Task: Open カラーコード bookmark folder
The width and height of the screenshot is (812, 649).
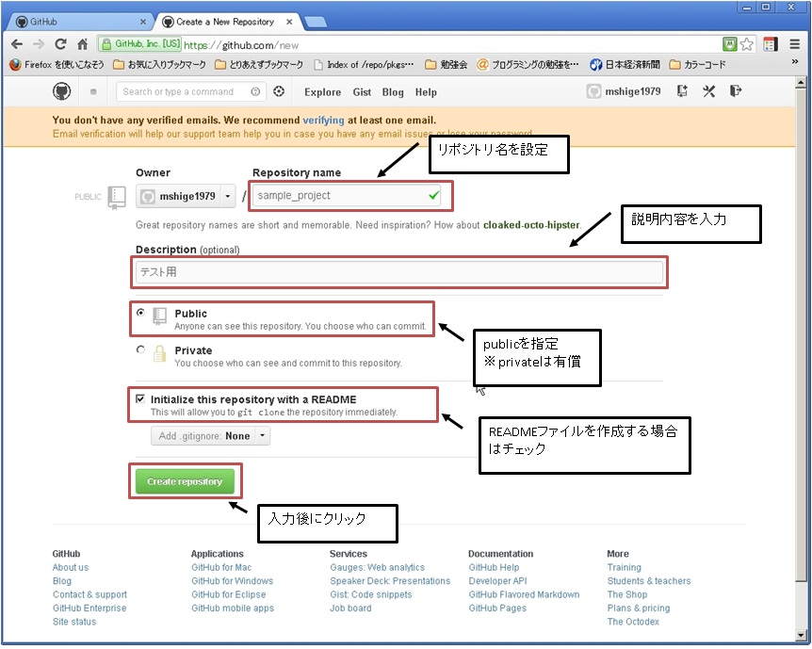Action: (x=698, y=65)
